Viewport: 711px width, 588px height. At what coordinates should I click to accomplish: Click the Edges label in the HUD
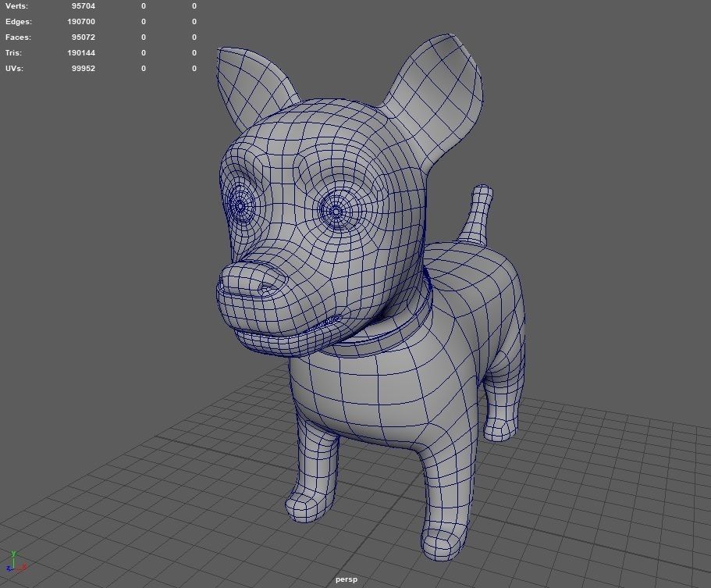(x=19, y=22)
